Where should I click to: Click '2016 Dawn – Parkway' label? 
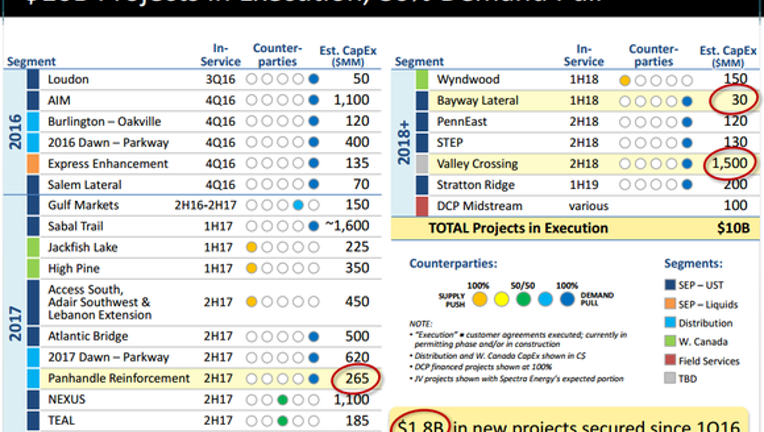click(x=108, y=143)
